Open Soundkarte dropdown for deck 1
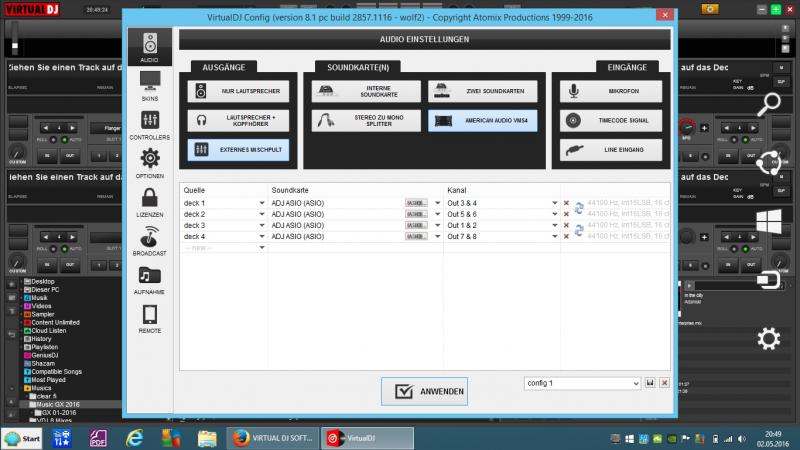Screen dimensions: 800x450 (437, 203)
